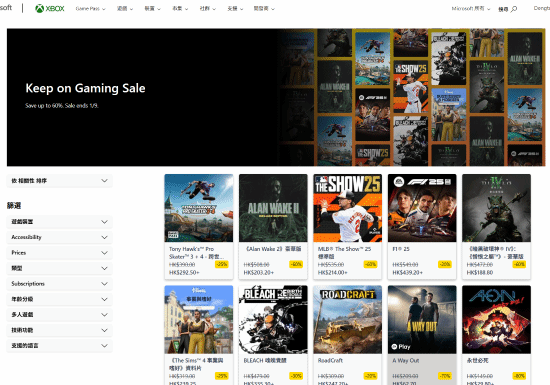This screenshot has height=385, width=550.
Task: Open the 裝置 navigation menu
Action: click(x=153, y=9)
